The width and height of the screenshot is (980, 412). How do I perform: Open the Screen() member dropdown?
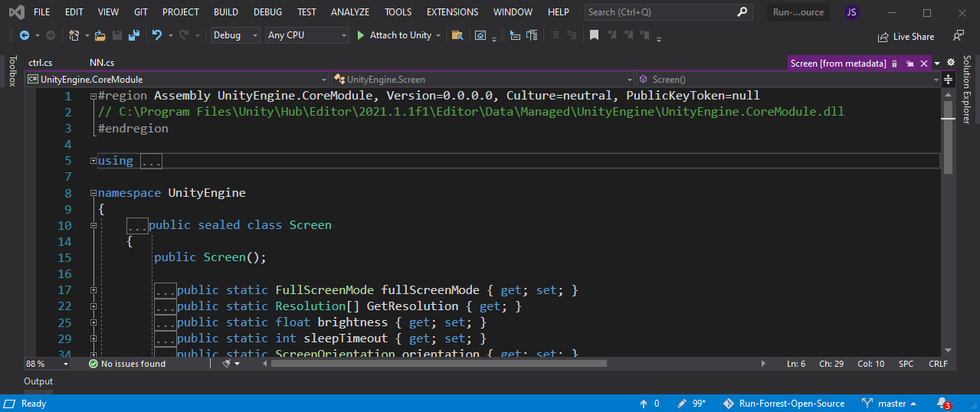(789, 79)
